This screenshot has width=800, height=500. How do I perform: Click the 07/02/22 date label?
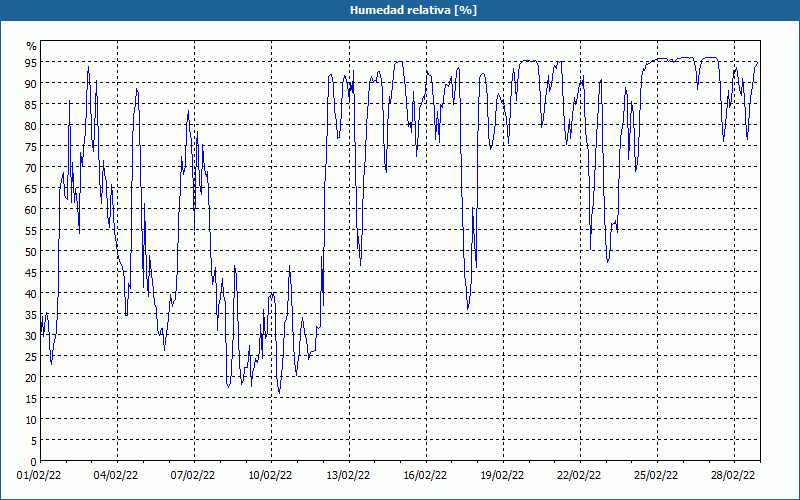[x=193, y=476]
